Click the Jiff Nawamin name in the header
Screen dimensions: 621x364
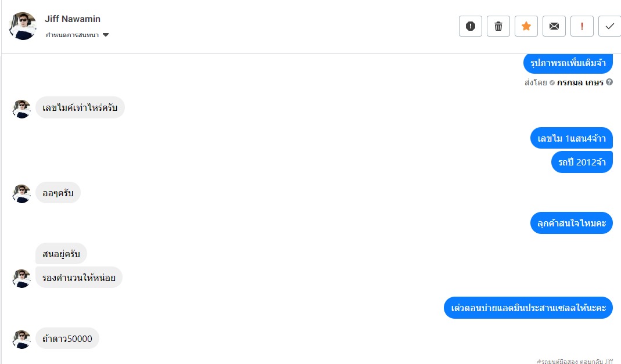[73, 19]
